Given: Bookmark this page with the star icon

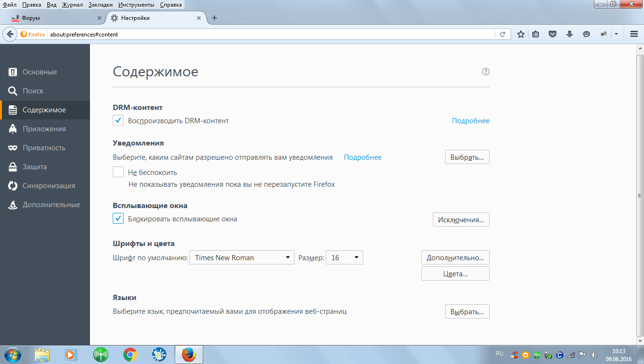Looking at the screenshot, I should (521, 34).
